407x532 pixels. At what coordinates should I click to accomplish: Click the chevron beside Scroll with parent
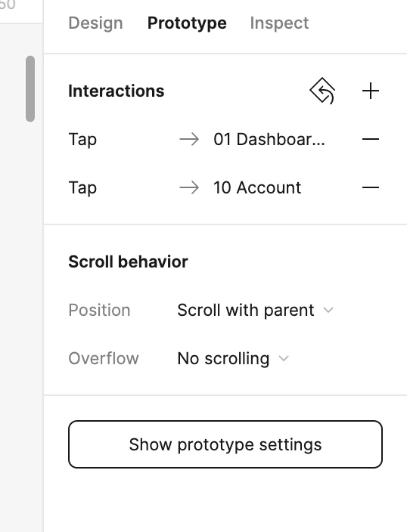(328, 310)
